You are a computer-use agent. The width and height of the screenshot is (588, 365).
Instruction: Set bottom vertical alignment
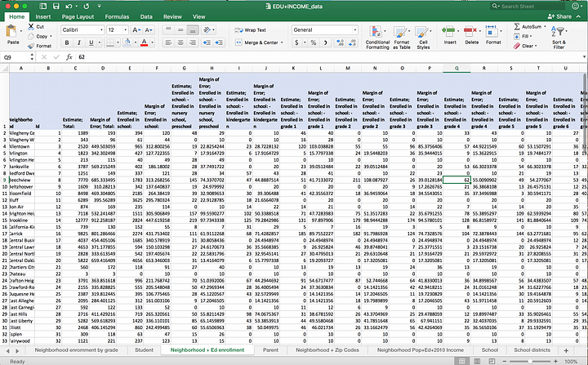click(x=193, y=30)
